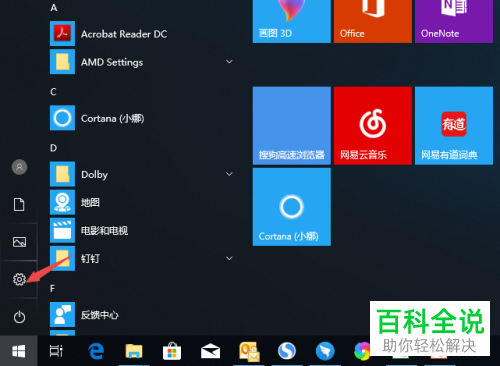This screenshot has width=500, height=366.
Task: Open Settings gear in Start sidebar
Action: (19, 279)
